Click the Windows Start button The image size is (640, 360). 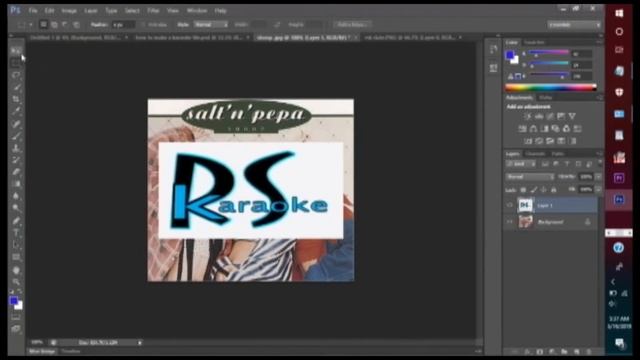(619, 13)
